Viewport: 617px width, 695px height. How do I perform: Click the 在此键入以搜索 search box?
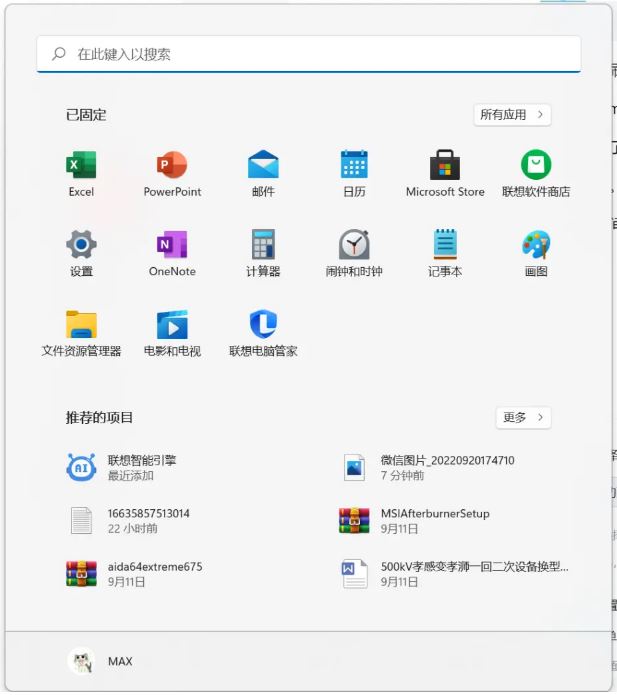tap(309, 54)
